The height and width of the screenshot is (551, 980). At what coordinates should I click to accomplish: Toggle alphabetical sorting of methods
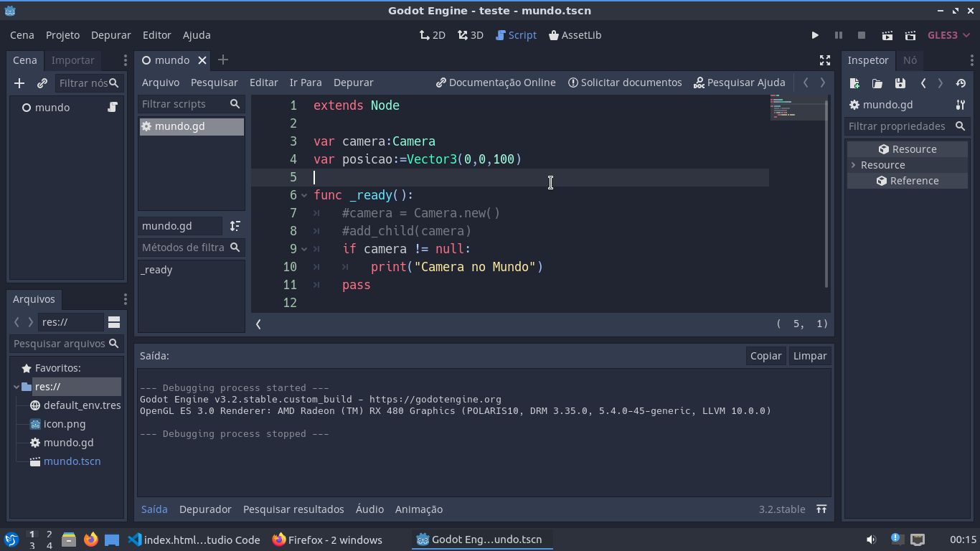235,226
